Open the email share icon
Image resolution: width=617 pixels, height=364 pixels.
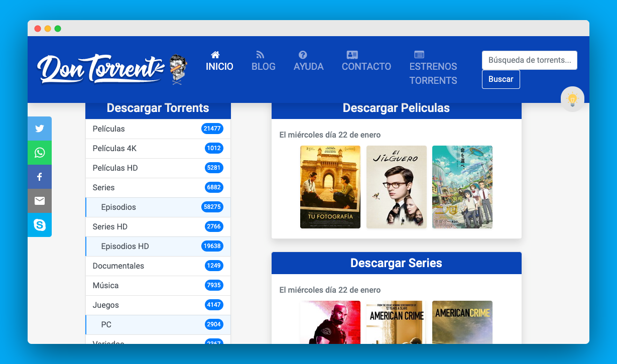click(x=40, y=201)
